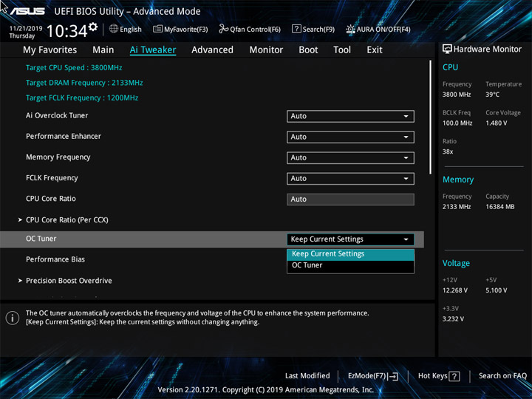Toggle AURA ON/OFF(F4)
The width and height of the screenshot is (532, 399).
click(x=378, y=29)
